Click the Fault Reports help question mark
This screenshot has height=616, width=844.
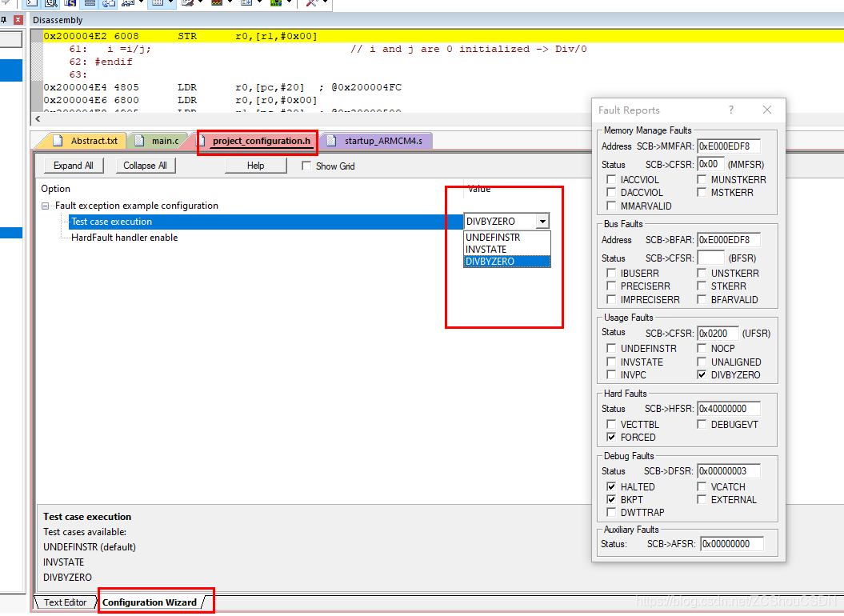pyautogui.click(x=730, y=110)
